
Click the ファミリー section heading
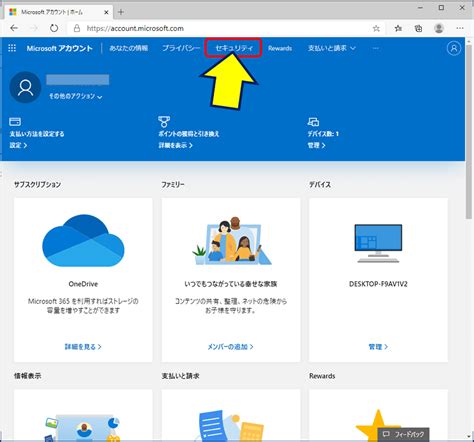pyautogui.click(x=173, y=184)
